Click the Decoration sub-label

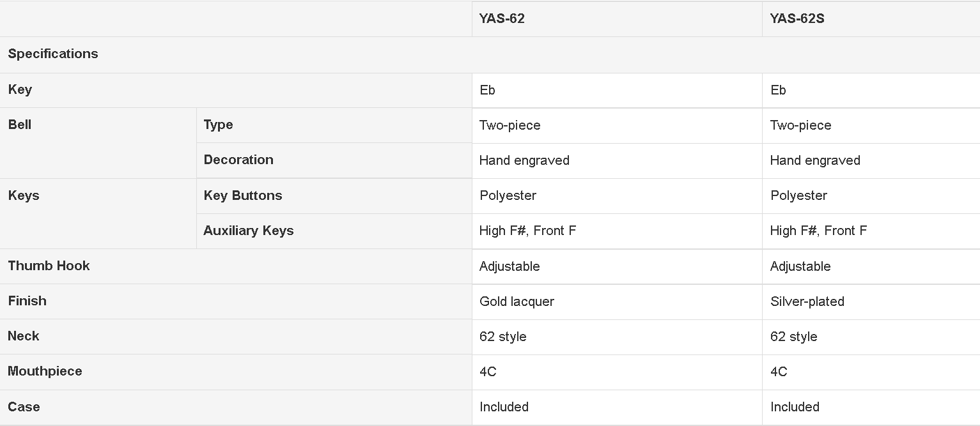click(238, 160)
